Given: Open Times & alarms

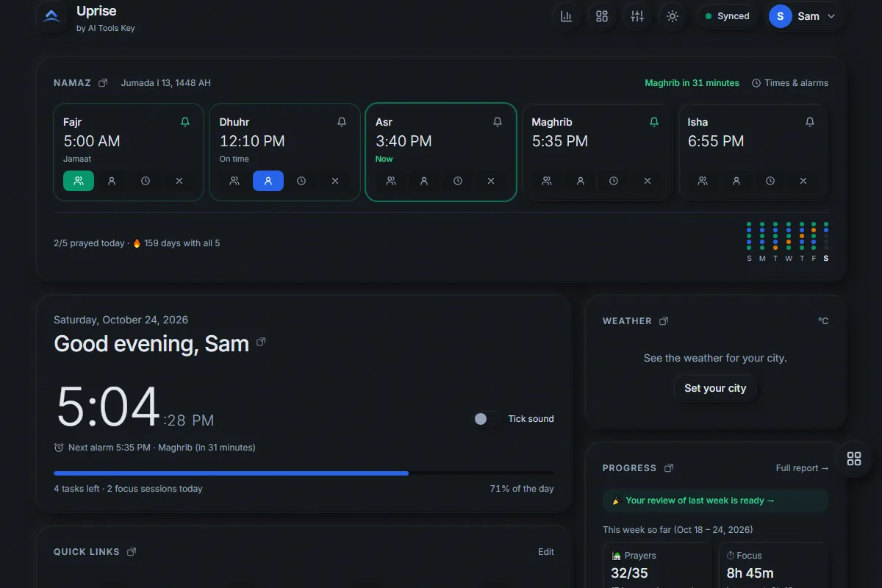Looking at the screenshot, I should [790, 83].
